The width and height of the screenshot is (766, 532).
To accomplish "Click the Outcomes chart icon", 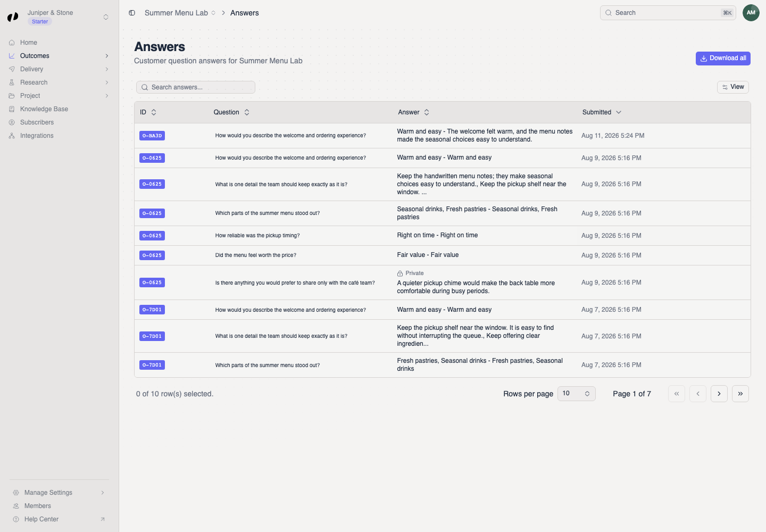I will pyautogui.click(x=12, y=56).
